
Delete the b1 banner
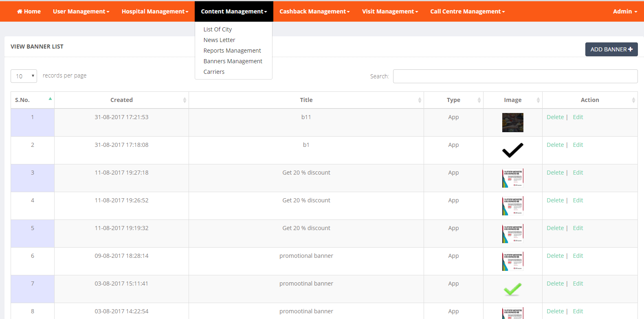click(555, 145)
